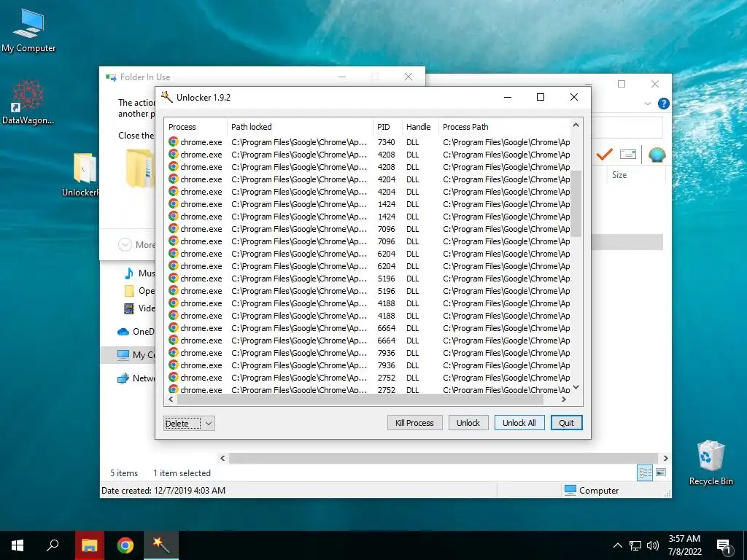Click the shell icon in Explorer toolbar

657,155
